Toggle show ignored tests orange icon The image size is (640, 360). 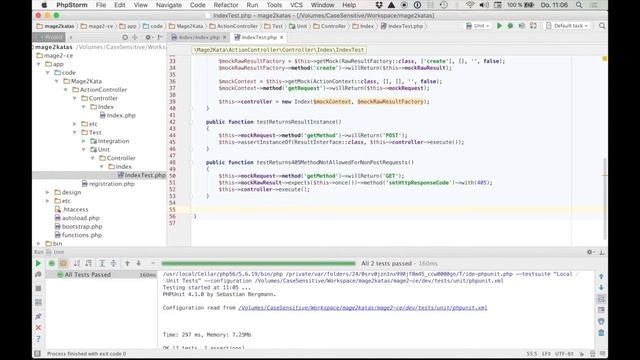point(63,263)
